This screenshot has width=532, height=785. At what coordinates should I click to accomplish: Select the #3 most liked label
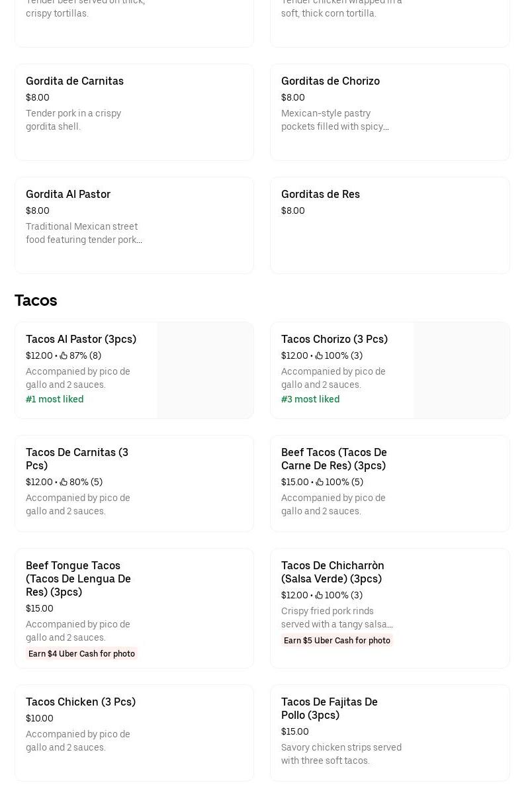(x=310, y=399)
